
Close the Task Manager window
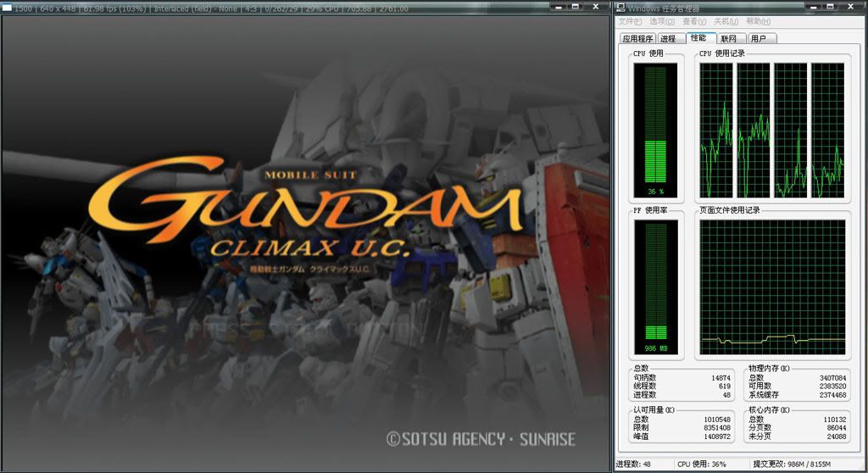tap(851, 7)
